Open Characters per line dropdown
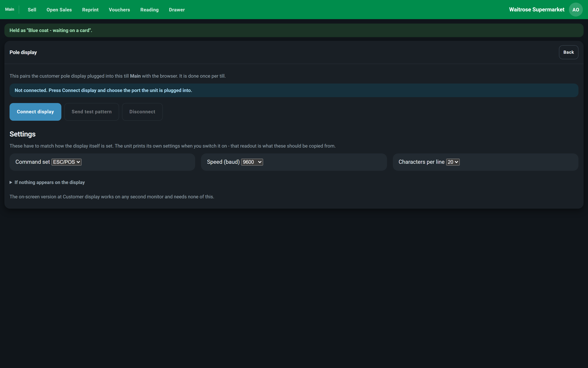Viewport: 588px width, 368px height. (x=453, y=162)
